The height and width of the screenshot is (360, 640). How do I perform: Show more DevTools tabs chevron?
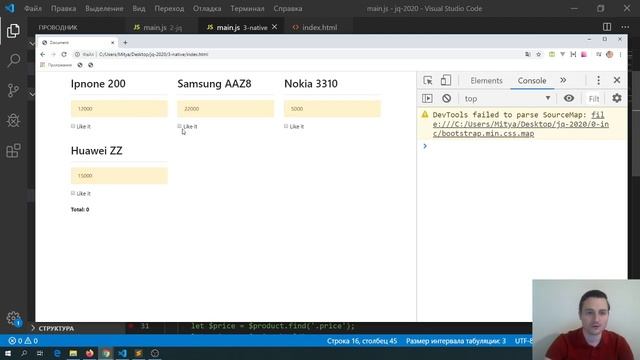coord(563,80)
